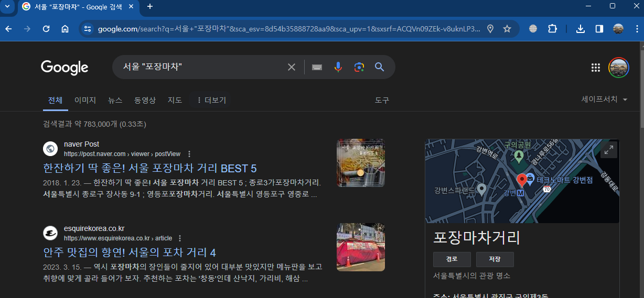The height and width of the screenshot is (298, 644).
Task: Close the Google search tab
Action: [132, 6]
